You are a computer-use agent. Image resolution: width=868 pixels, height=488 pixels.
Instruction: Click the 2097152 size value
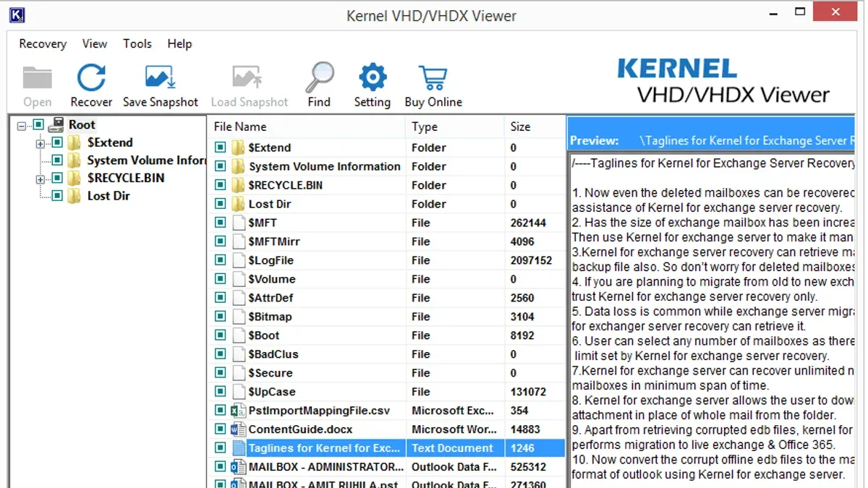tap(532, 260)
